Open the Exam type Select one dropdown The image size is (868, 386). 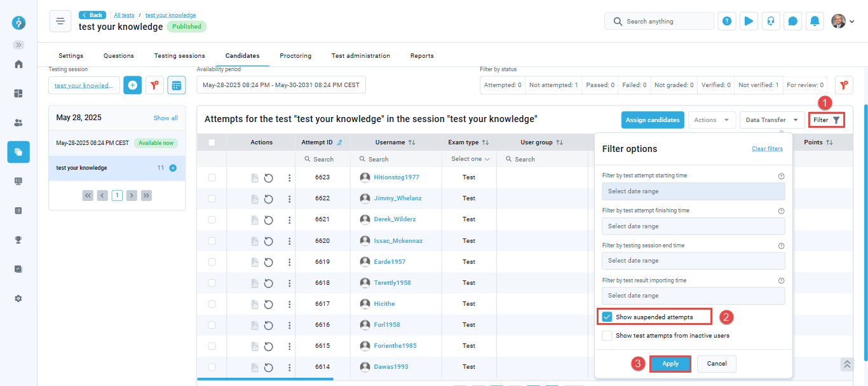tap(470, 159)
